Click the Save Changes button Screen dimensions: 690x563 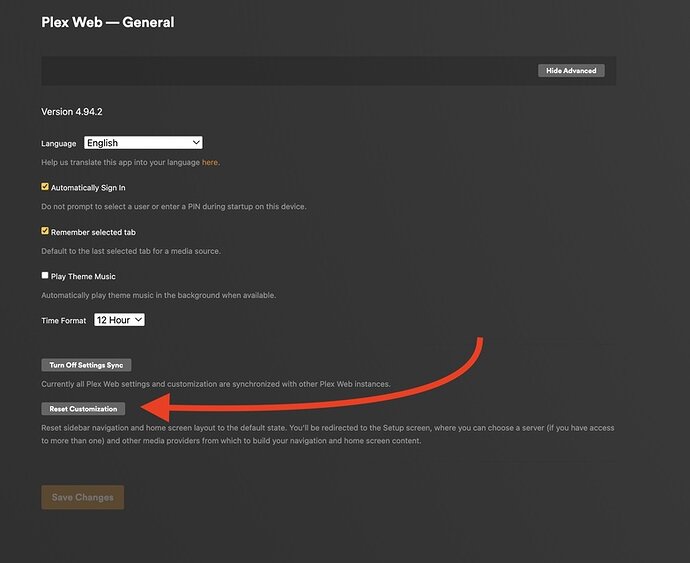[x=83, y=497]
